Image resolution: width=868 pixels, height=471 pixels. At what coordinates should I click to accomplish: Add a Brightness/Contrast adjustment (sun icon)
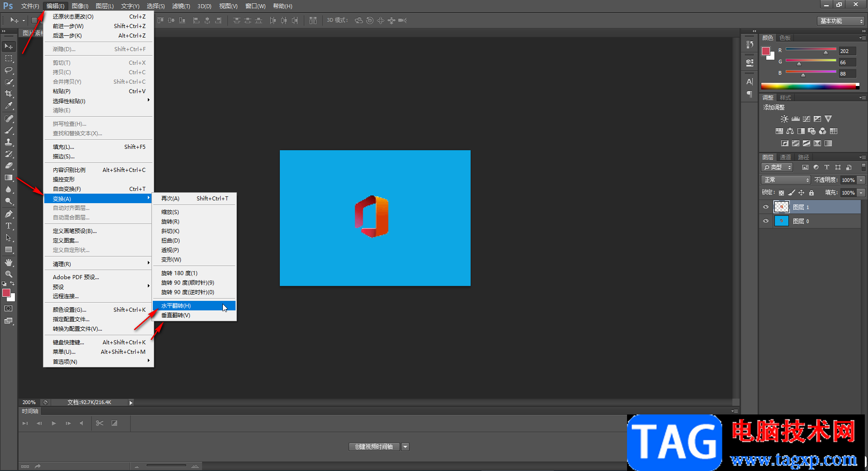point(784,119)
